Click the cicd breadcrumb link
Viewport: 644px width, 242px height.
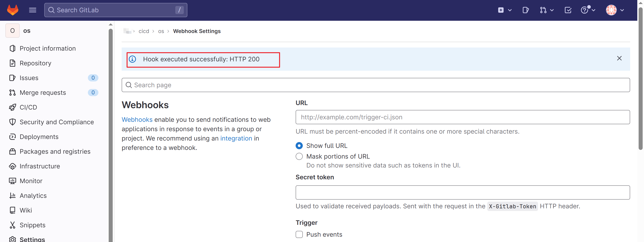[144, 31]
